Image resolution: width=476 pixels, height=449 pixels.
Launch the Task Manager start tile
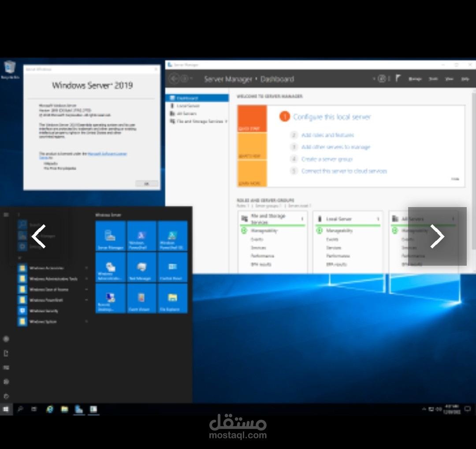click(x=142, y=267)
